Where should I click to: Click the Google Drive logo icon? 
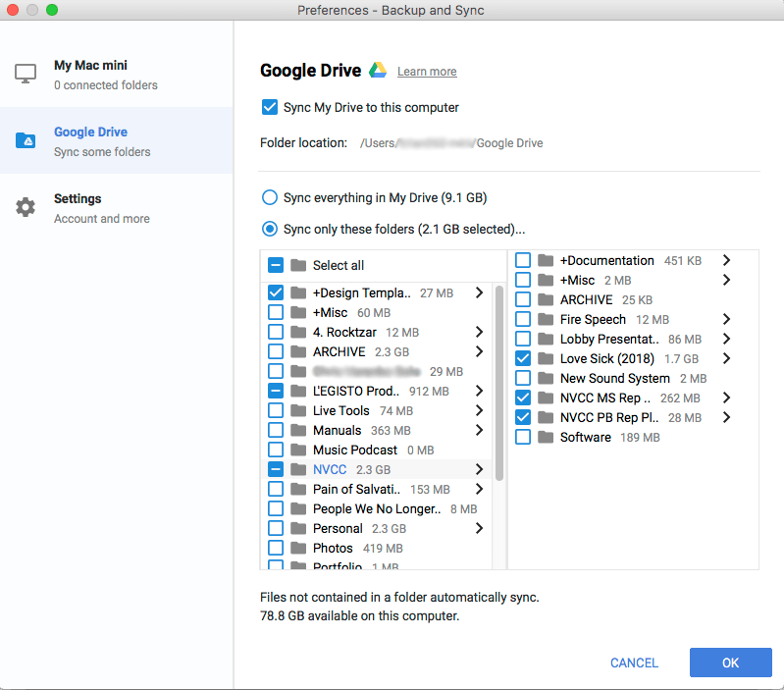pyautogui.click(x=378, y=71)
